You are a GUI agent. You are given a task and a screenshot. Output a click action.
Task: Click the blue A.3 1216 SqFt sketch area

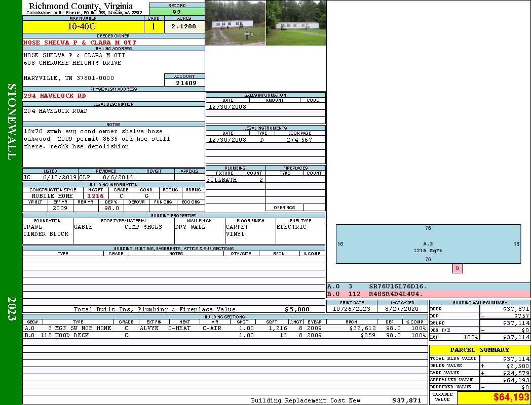coord(428,244)
